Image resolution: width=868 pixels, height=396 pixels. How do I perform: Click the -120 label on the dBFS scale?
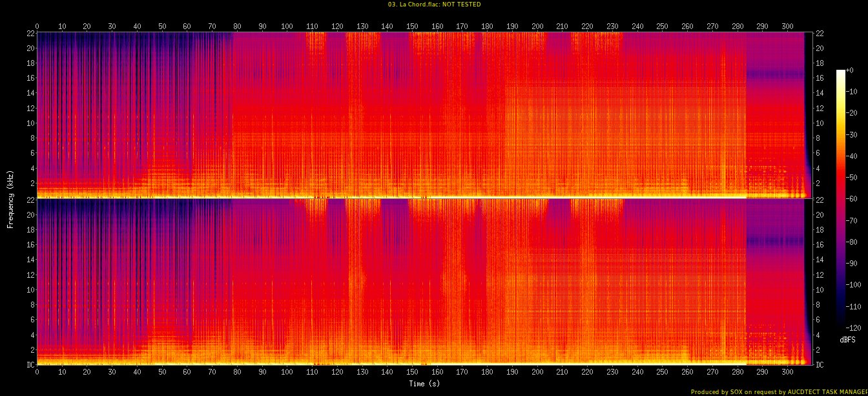point(853,327)
